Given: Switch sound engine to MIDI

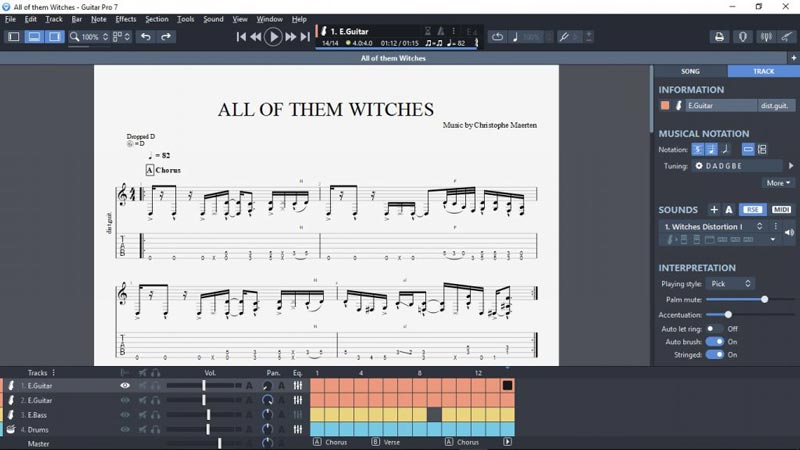Looking at the screenshot, I should pos(781,210).
